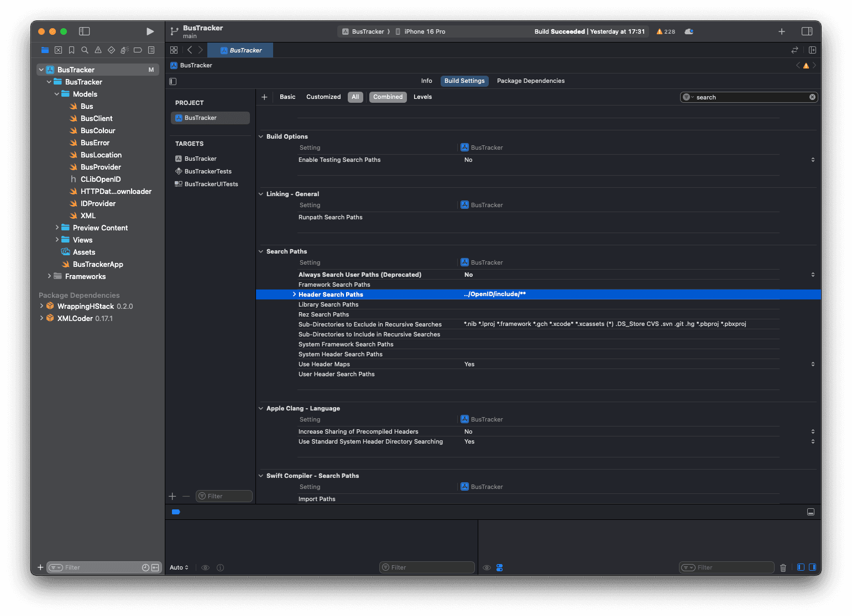This screenshot has height=616, width=852.
Task: Click the related items grid icon
Action: (174, 50)
